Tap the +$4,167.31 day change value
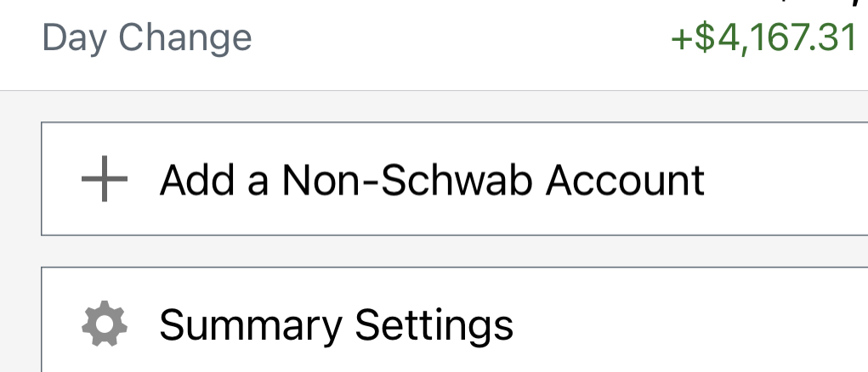Viewport: 868px width, 372px height. tap(764, 38)
